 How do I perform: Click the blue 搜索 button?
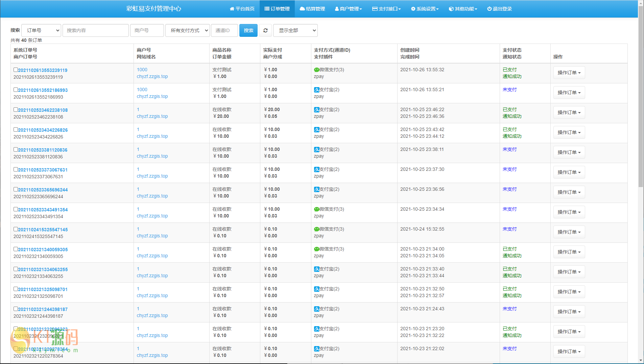coord(248,30)
